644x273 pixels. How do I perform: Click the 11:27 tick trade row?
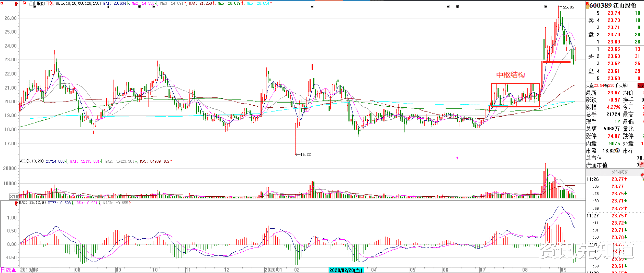614,215
